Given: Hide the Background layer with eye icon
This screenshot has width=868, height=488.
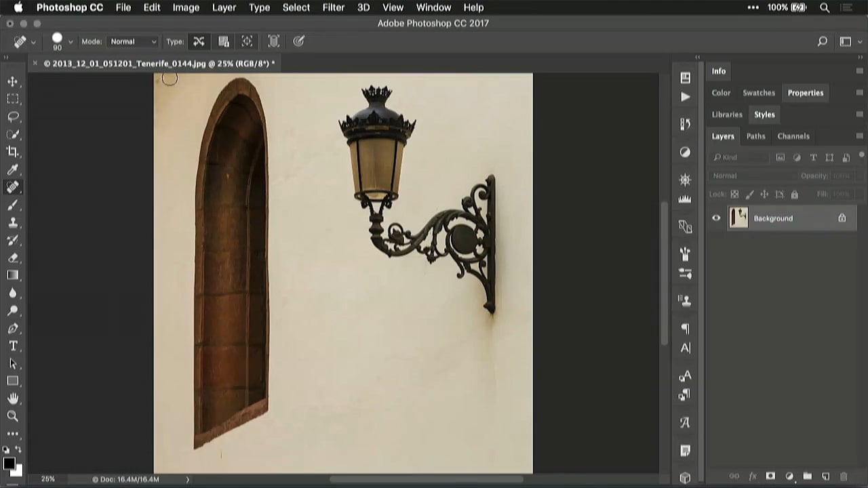Looking at the screenshot, I should click(716, 218).
